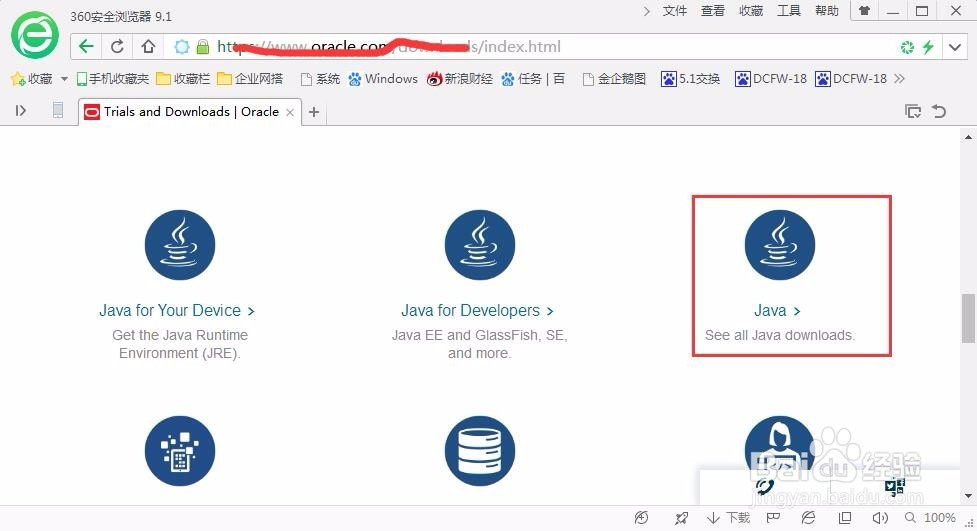Click the extension icon left of the padlock
The height and width of the screenshot is (531, 977).
[181, 47]
